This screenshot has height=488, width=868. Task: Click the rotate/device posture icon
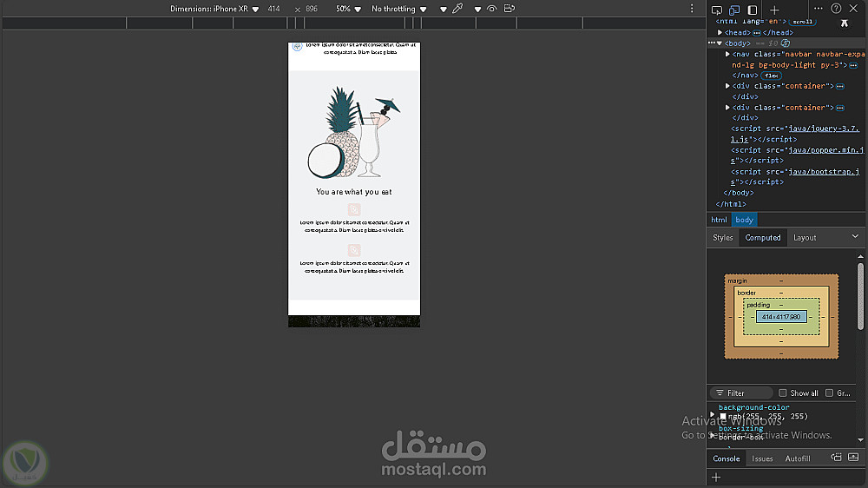510,9
